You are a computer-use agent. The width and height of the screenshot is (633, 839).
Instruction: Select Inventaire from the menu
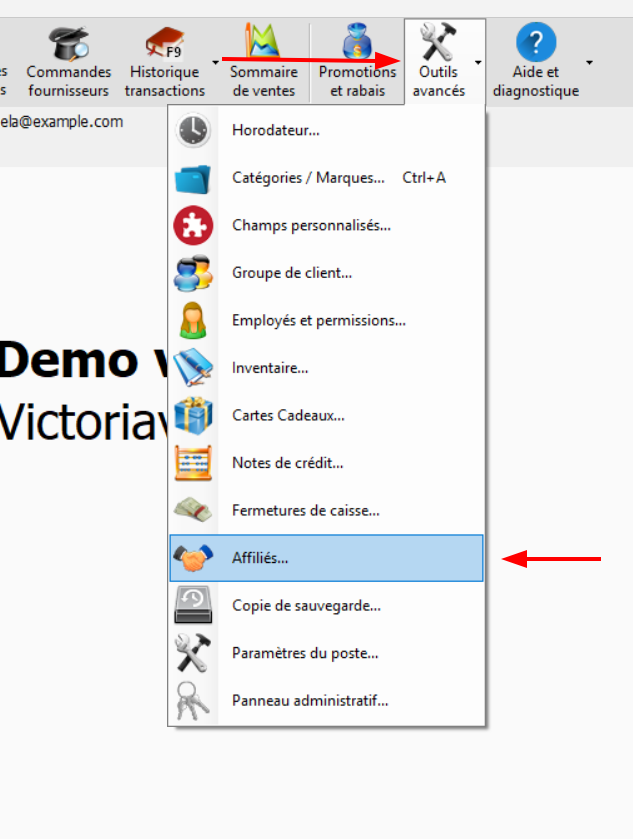[x=270, y=368]
